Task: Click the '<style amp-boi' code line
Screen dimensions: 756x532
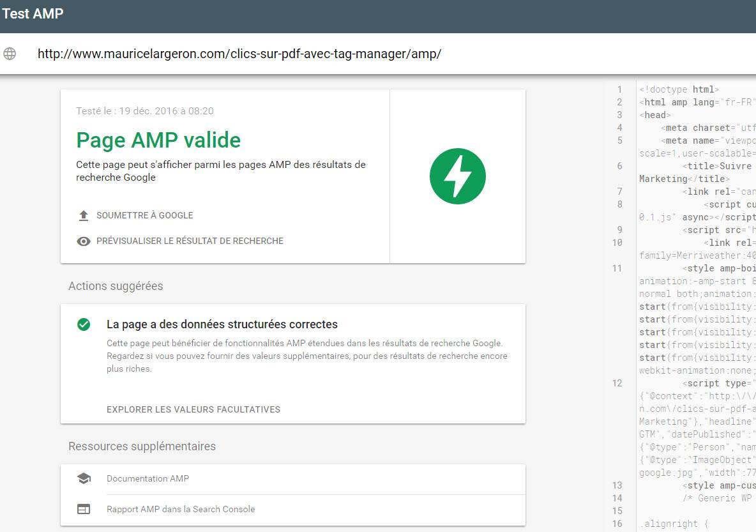Action: [x=719, y=268]
